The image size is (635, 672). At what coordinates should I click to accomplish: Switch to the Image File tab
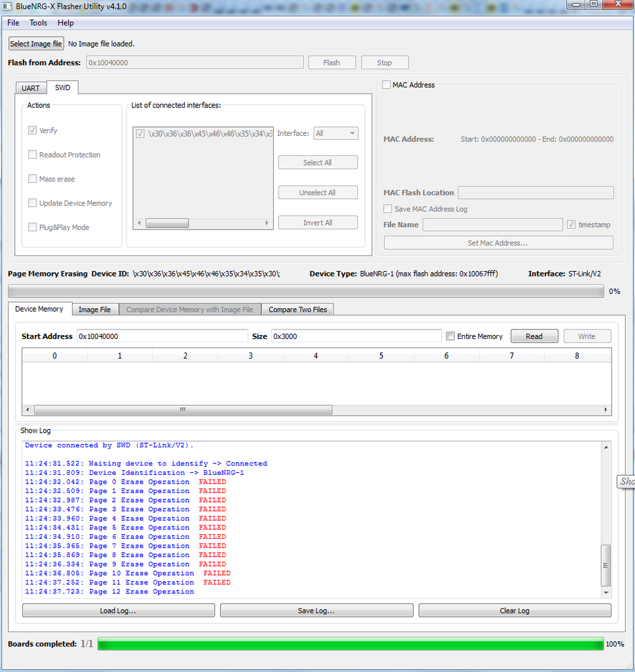click(x=95, y=309)
